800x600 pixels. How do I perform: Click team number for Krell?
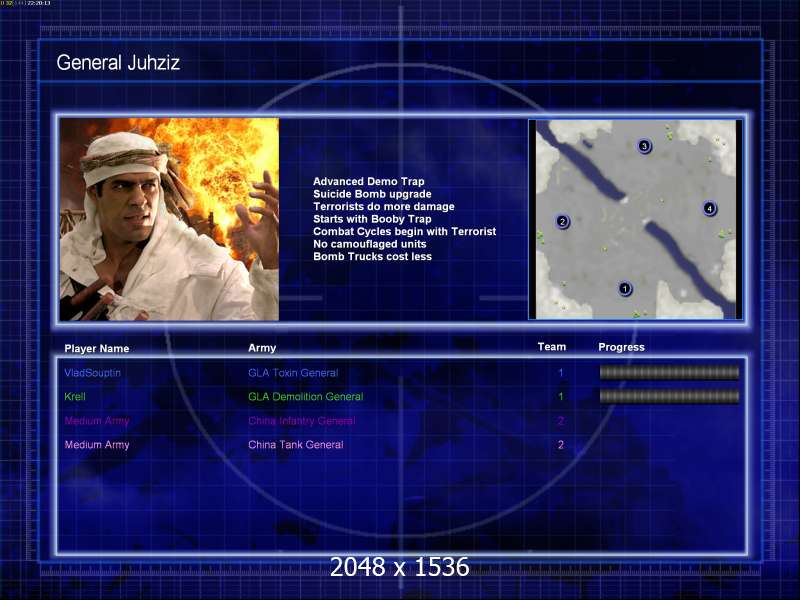(x=561, y=396)
